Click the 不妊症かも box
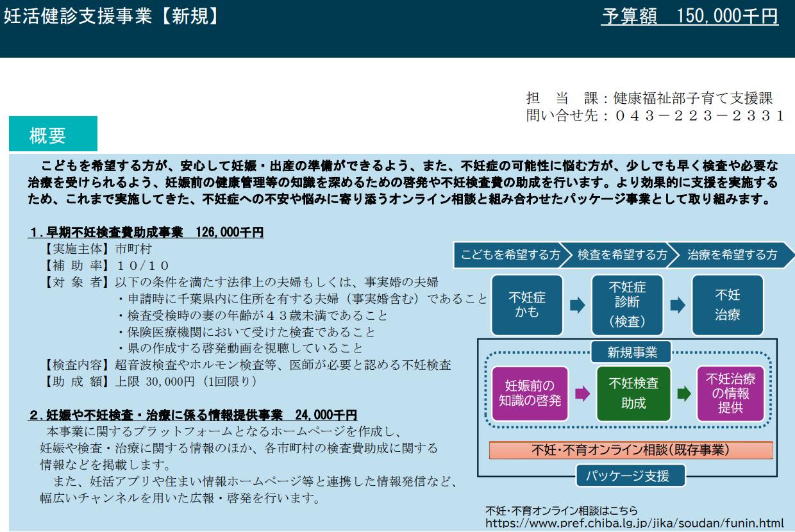This screenshot has height=532, width=795. [x=527, y=305]
